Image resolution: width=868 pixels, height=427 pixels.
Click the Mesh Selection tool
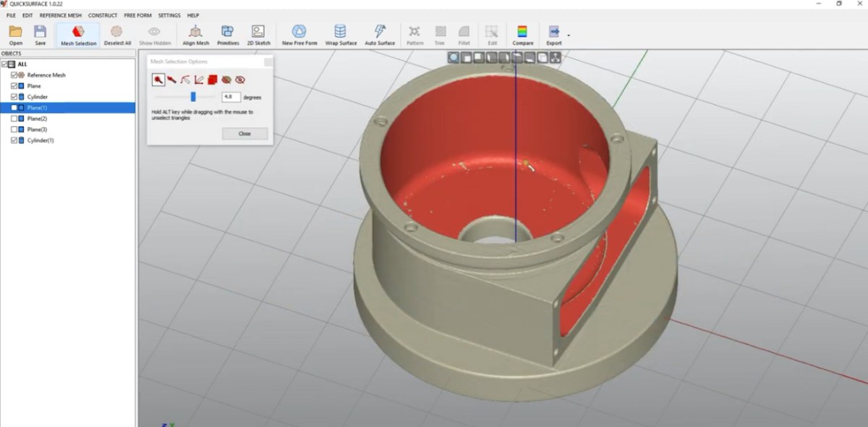click(78, 34)
